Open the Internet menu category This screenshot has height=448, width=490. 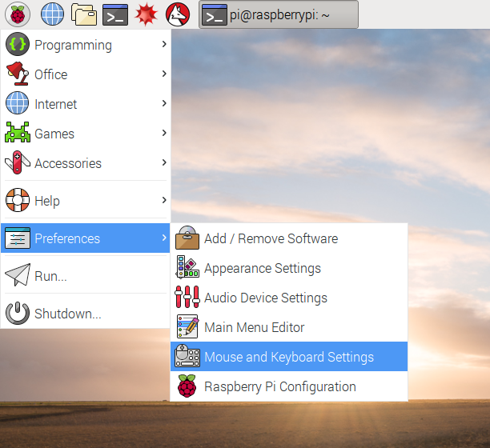pyautogui.click(x=86, y=103)
